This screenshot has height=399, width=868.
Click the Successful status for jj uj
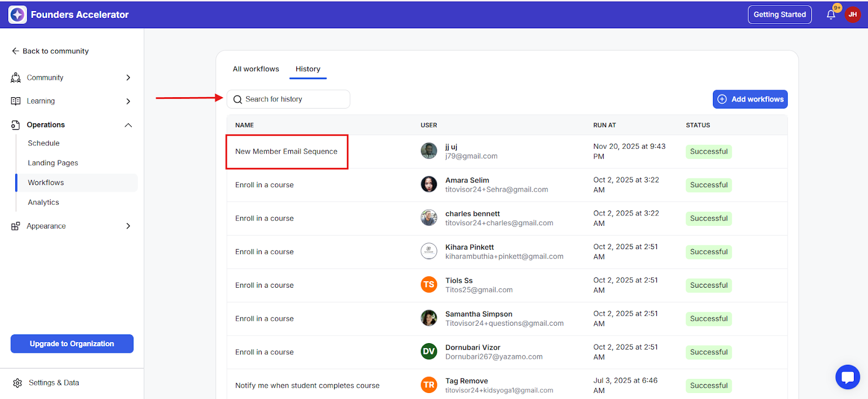(x=709, y=151)
